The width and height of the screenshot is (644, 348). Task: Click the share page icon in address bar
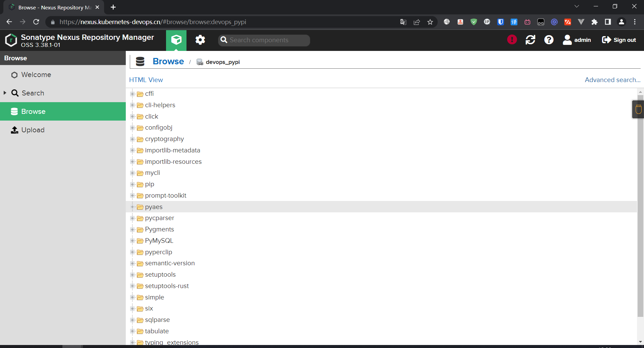pos(417,22)
